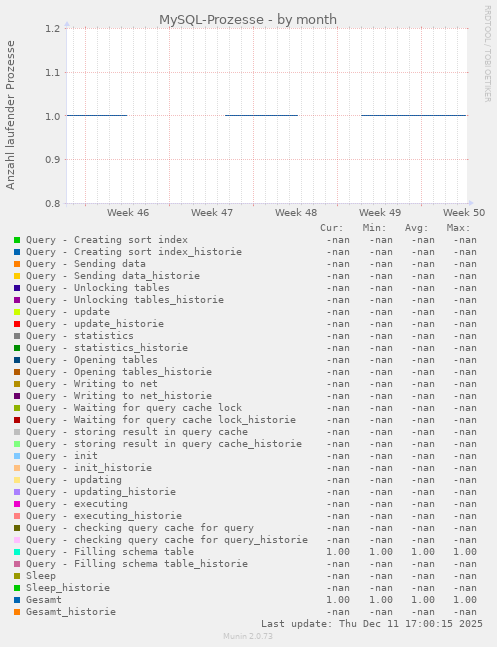
Task: Click the swatch next to 'Query - executing'
Action: [17, 504]
